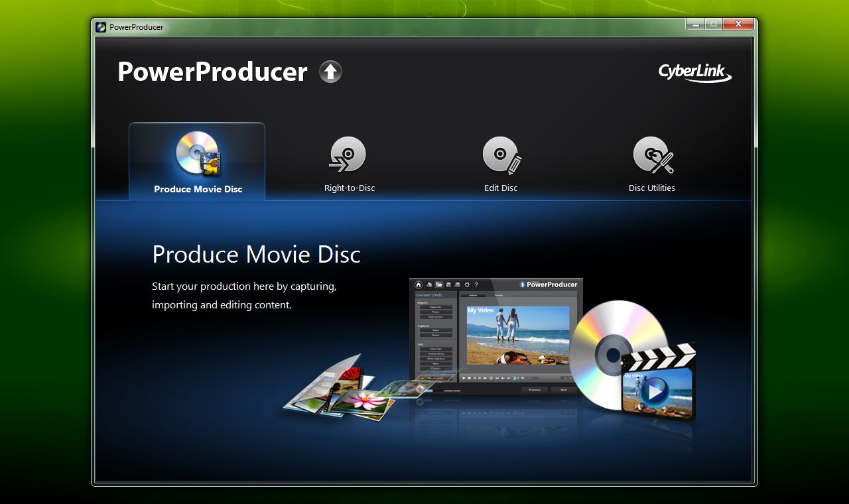
Task: Click the silver disc with clapperboard graphic
Action: point(632,362)
